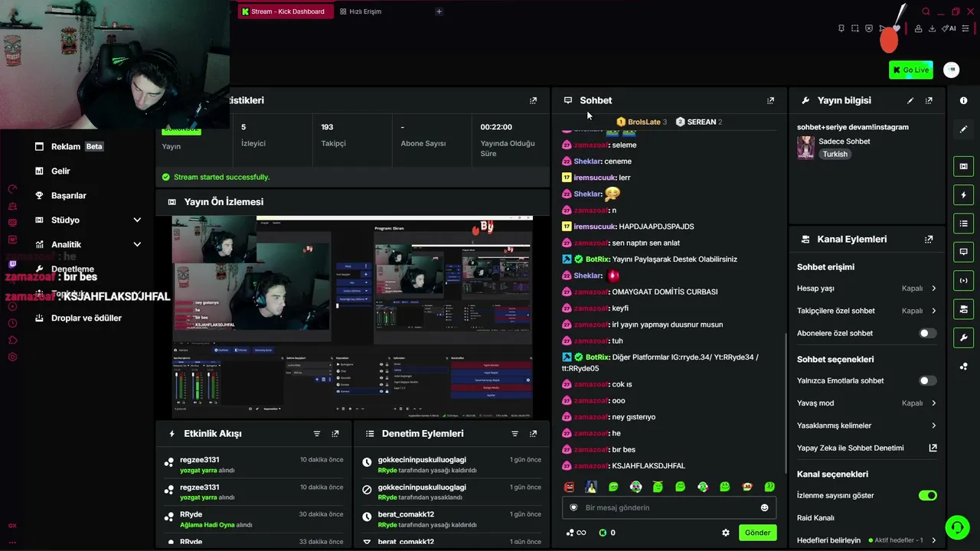Screen dimensions: 980x551
Task: Pop out the Yayın bilgisi panel
Action: pos(929,100)
